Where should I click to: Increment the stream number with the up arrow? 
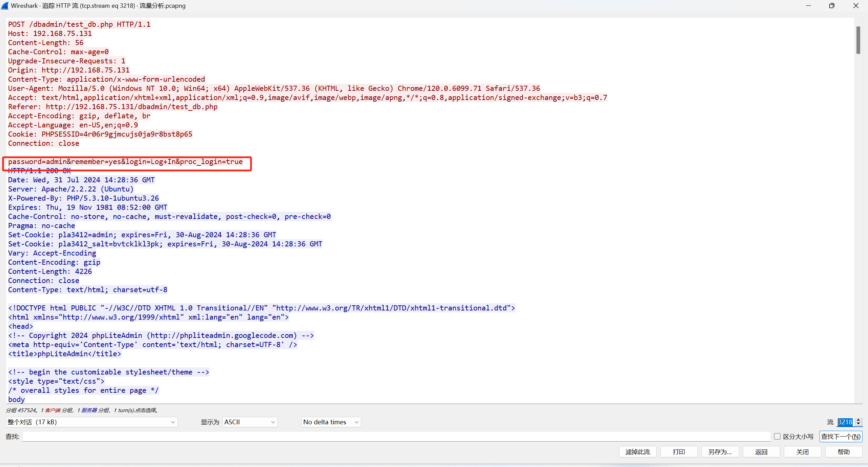click(859, 420)
